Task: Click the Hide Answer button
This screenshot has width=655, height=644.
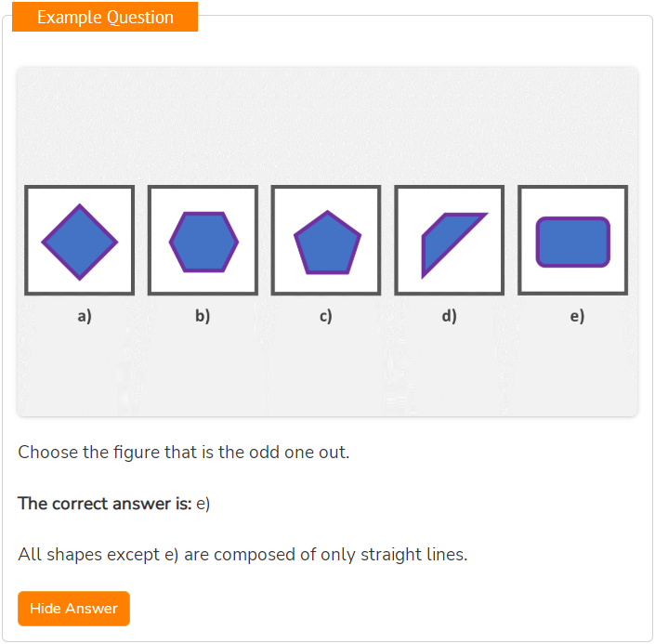Action: 73,608
